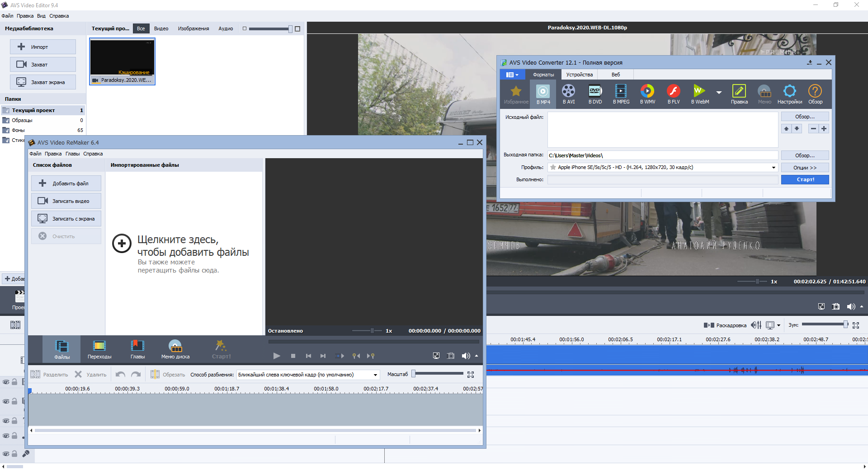The height and width of the screenshot is (470, 868).
Task: Open Способ разбиения split method dropdown
Action: pyautogui.click(x=375, y=375)
